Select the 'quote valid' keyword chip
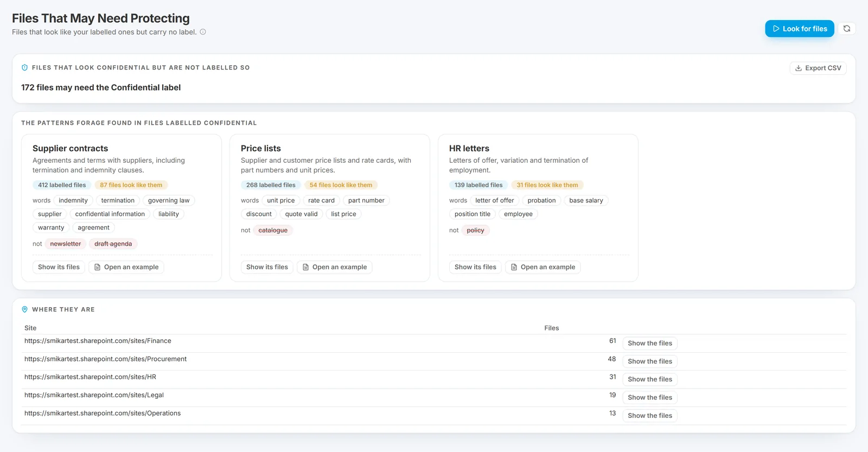Viewport: 868px width, 452px height. tap(301, 214)
